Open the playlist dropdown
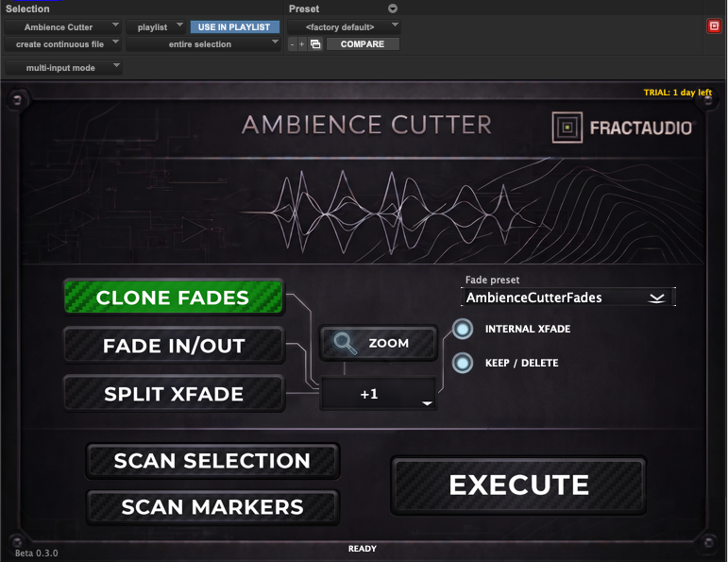This screenshot has height=562, width=728. (156, 27)
